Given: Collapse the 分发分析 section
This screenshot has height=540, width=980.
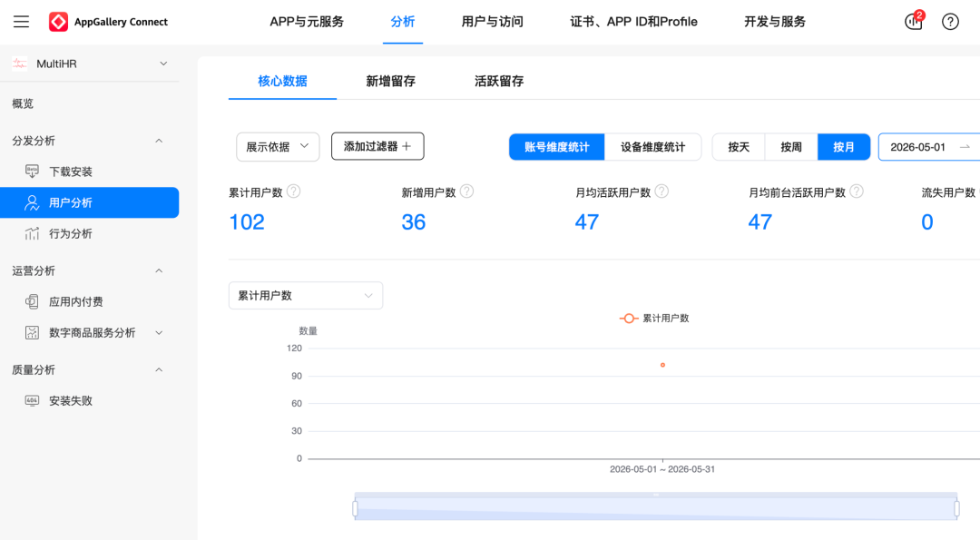Looking at the screenshot, I should click(159, 142).
